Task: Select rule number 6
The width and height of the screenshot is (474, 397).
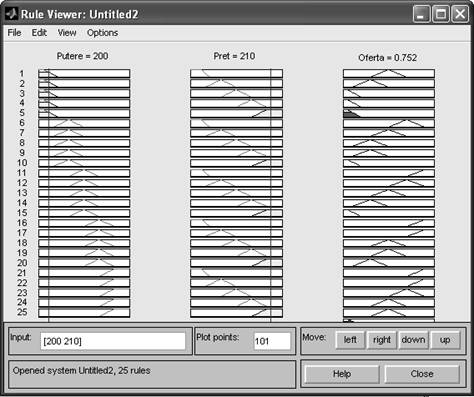Action: pos(22,123)
